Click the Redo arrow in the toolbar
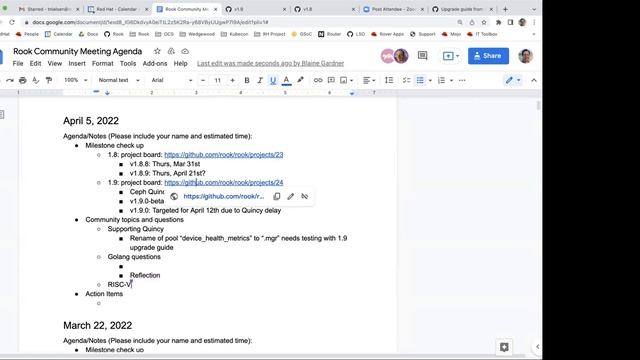This screenshot has width=640, height=360. pos(10,80)
